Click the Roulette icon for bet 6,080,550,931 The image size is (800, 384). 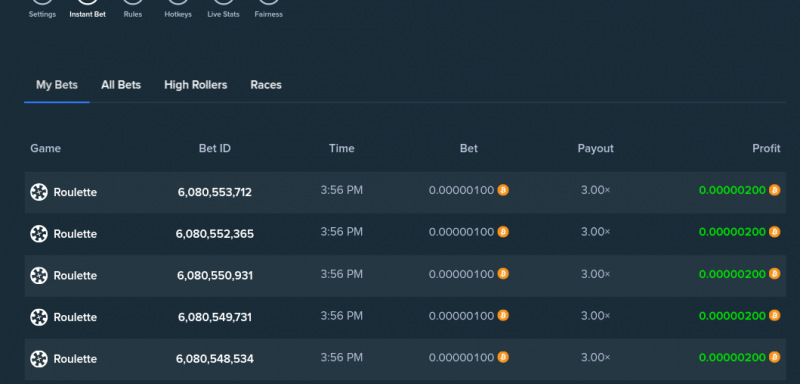pyautogui.click(x=39, y=276)
